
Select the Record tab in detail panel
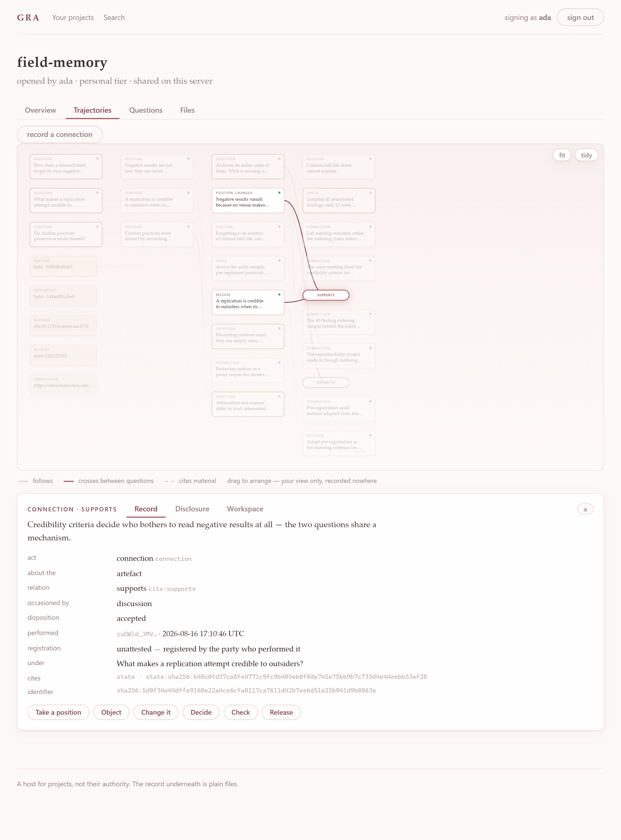146,509
